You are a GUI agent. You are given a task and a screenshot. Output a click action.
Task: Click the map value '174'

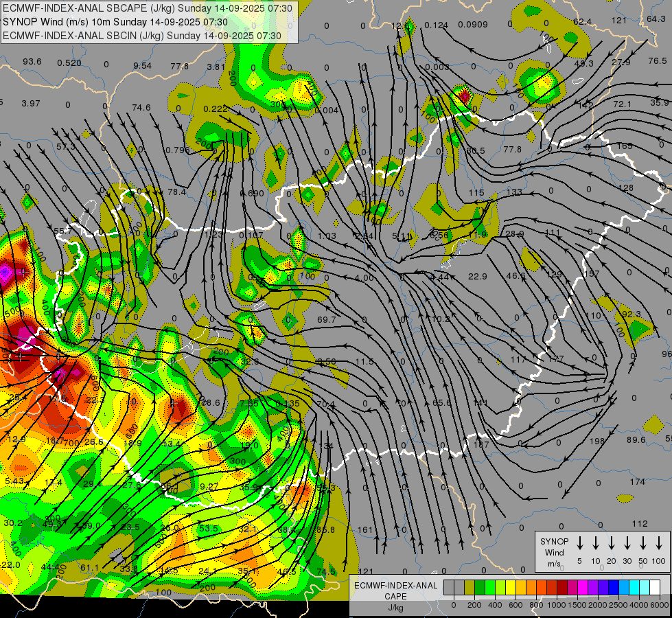pyautogui.click(x=638, y=481)
